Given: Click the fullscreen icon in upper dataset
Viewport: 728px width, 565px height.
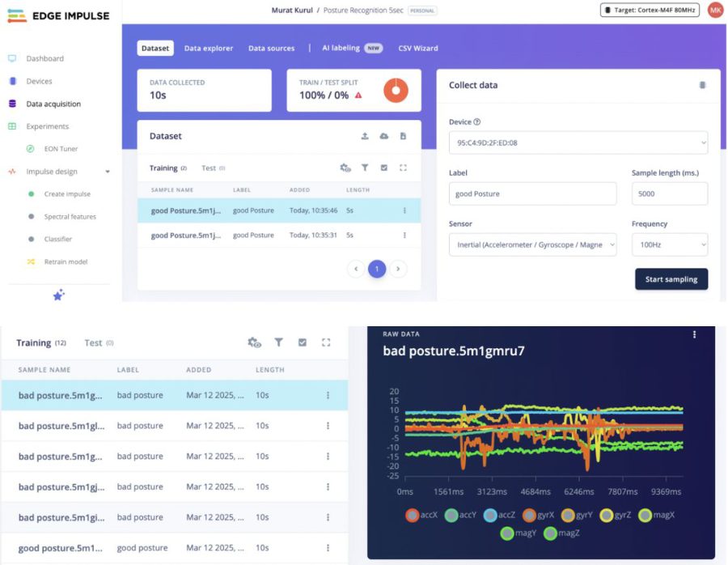Looking at the screenshot, I should click(x=403, y=168).
